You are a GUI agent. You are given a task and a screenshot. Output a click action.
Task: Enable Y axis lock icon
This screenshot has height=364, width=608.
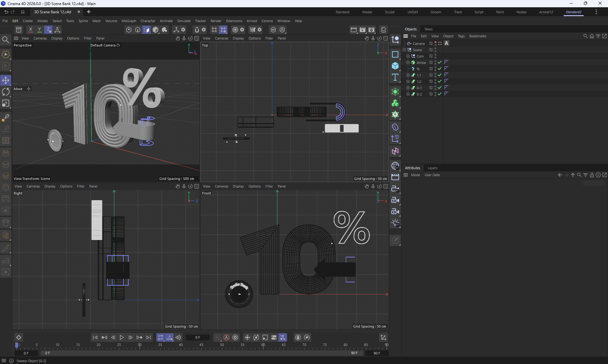click(x=39, y=30)
